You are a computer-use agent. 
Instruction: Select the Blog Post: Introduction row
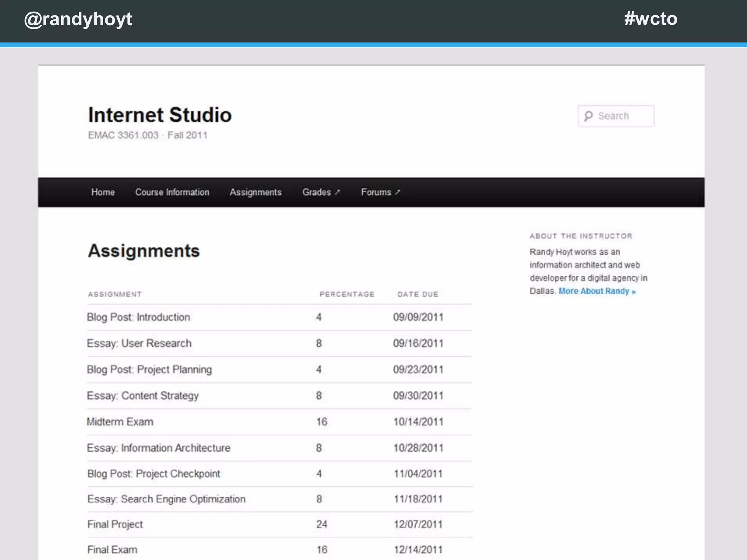point(138,317)
